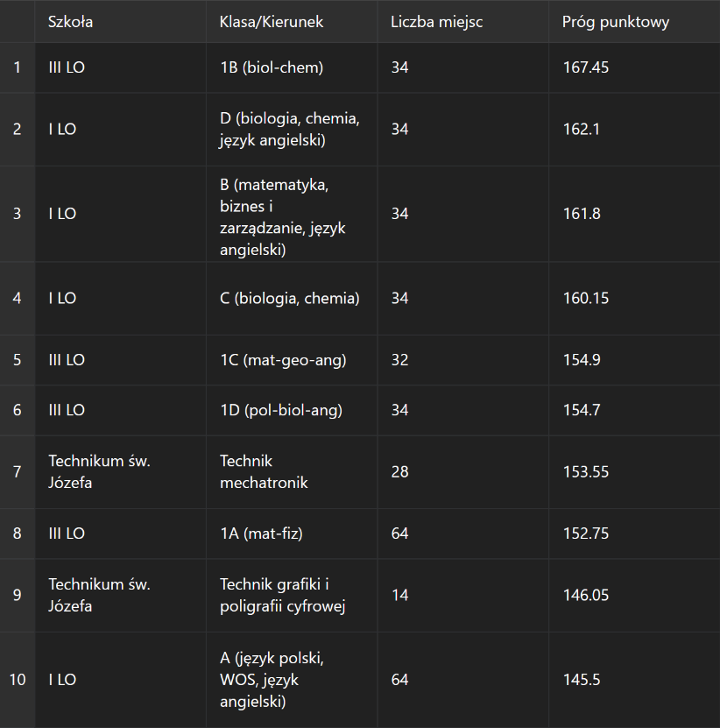
Task: Click row number 1 header
Action: 18,67
